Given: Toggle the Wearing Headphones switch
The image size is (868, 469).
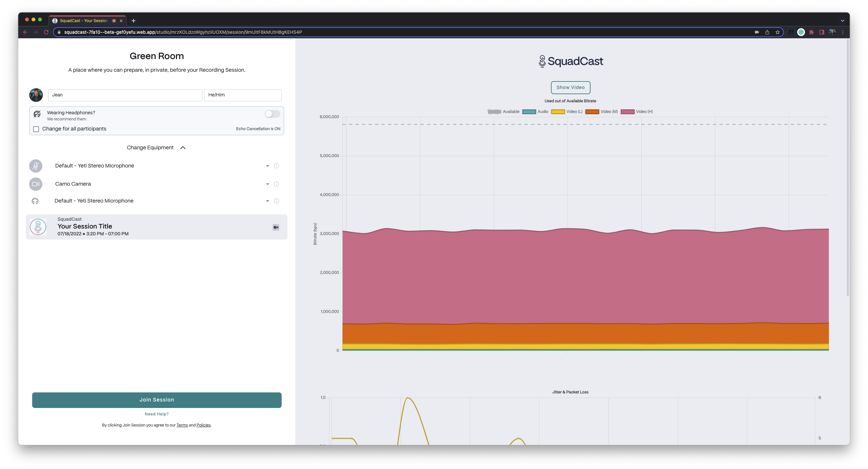Looking at the screenshot, I should [x=272, y=114].
